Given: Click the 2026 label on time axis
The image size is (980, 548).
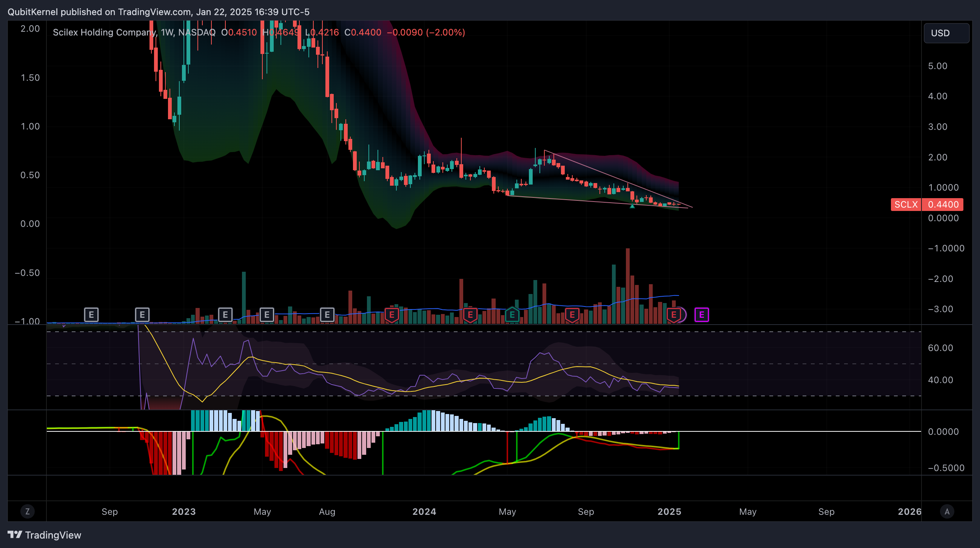Looking at the screenshot, I should coord(910,511).
